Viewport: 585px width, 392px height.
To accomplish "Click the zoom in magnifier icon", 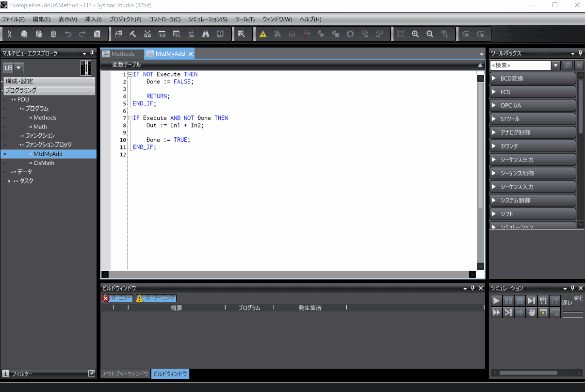I will pyautogui.click(x=415, y=34).
